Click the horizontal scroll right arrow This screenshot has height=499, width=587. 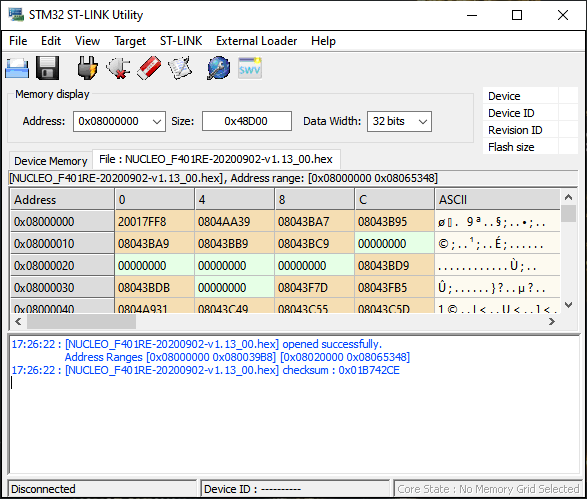(x=551, y=322)
